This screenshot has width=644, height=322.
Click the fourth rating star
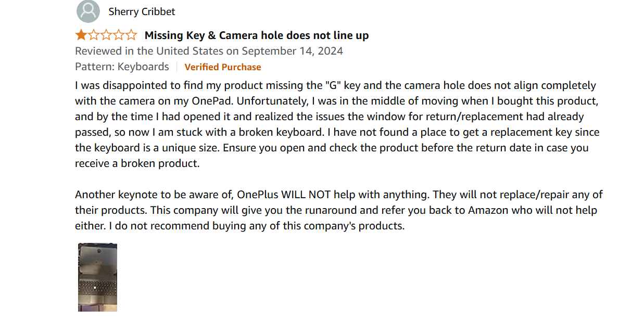point(119,35)
